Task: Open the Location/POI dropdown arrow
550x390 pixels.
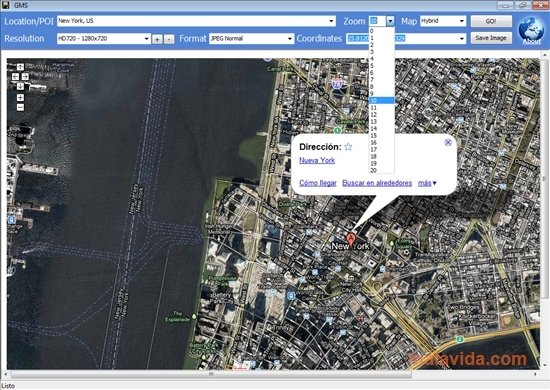Action: (x=331, y=21)
